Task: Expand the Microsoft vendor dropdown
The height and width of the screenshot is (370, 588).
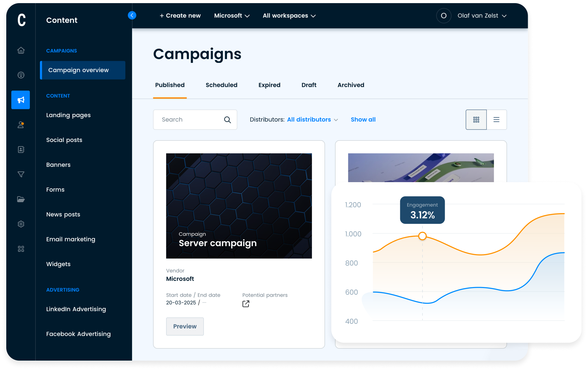Action: tap(232, 16)
